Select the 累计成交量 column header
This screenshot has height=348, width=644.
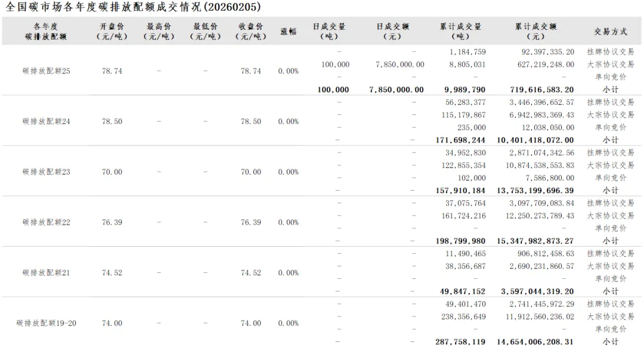460,32
